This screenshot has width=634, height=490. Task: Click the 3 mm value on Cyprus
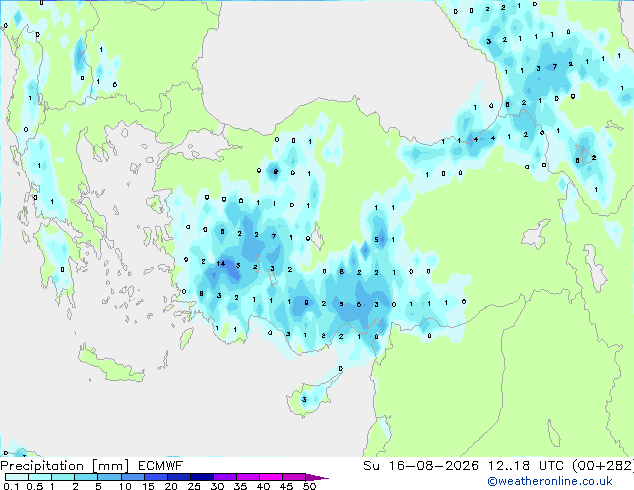[304, 400]
